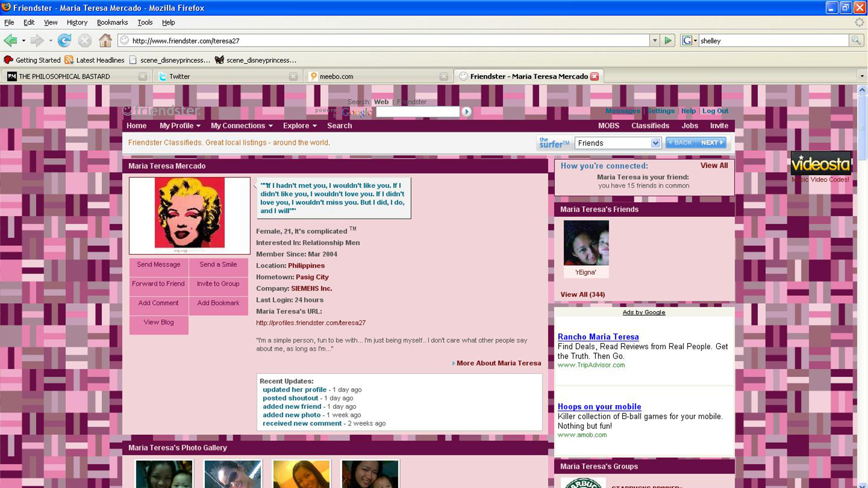Image resolution: width=868 pixels, height=488 pixels.
Task: Click the browser Back arrow button
Action: (10, 41)
